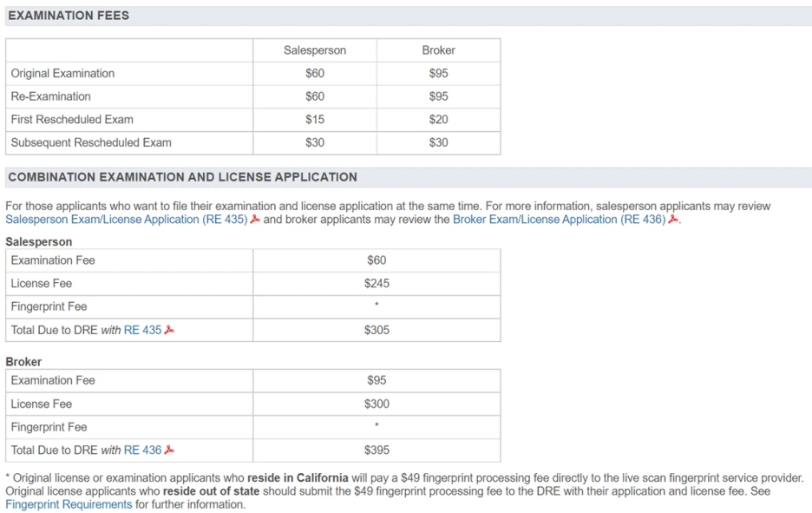Click the Salesperson section subheading

(39, 242)
